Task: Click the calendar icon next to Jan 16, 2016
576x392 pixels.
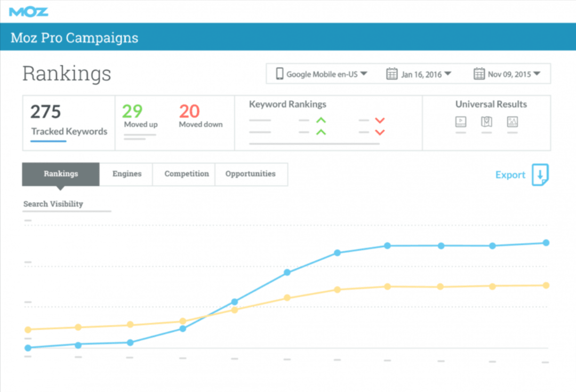Action: 393,74
